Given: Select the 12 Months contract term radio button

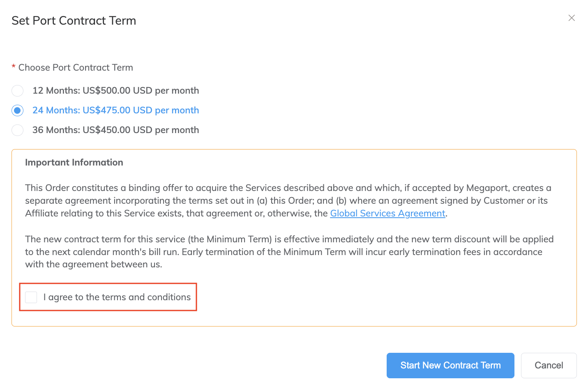Looking at the screenshot, I should pos(18,91).
